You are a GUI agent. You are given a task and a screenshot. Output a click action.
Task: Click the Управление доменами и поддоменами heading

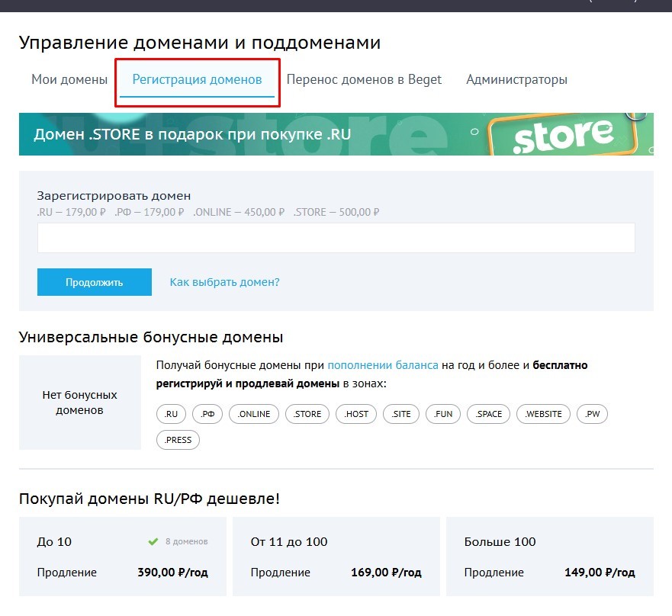[x=200, y=43]
